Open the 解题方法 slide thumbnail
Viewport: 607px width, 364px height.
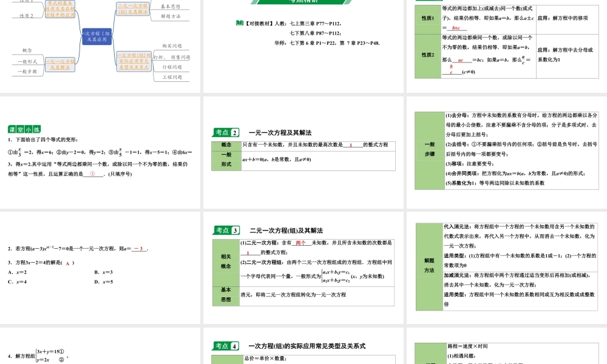(x=506, y=266)
